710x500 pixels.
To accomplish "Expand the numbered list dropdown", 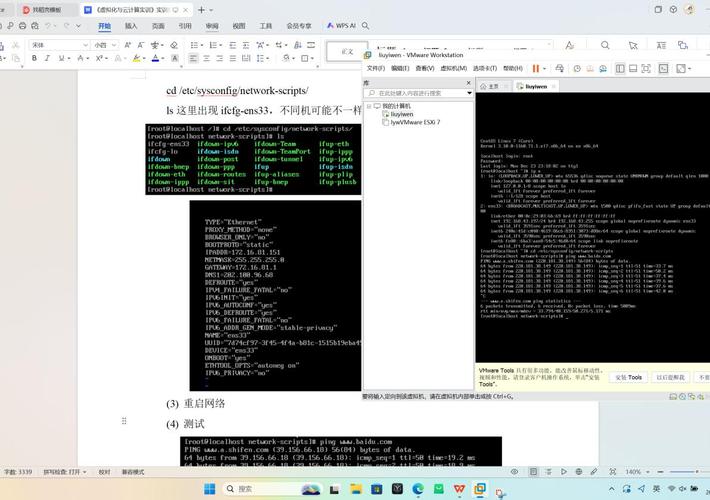I will tap(221, 45).
